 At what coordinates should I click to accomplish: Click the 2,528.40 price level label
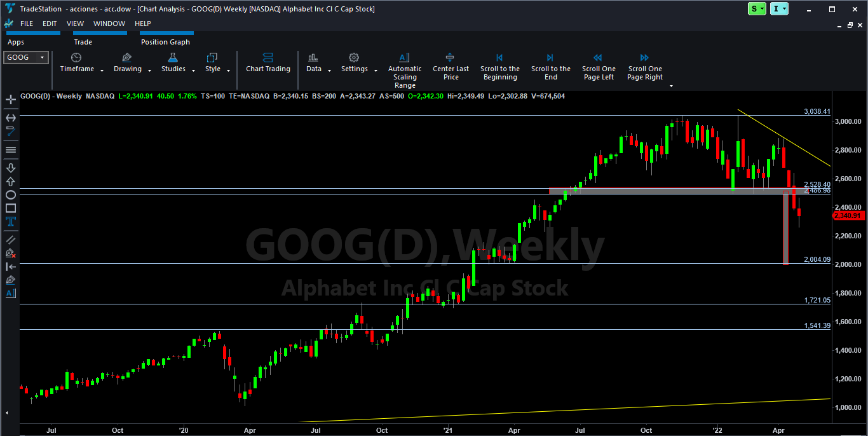pyautogui.click(x=817, y=184)
